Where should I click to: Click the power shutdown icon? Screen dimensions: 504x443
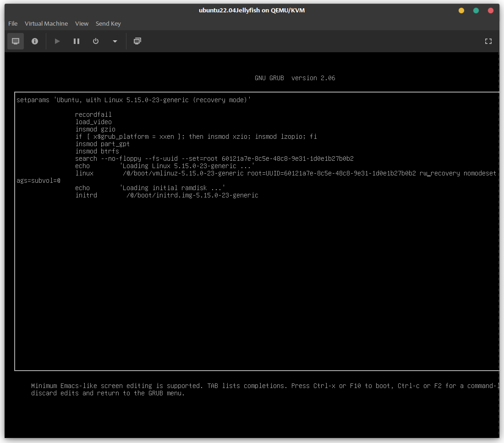(96, 41)
